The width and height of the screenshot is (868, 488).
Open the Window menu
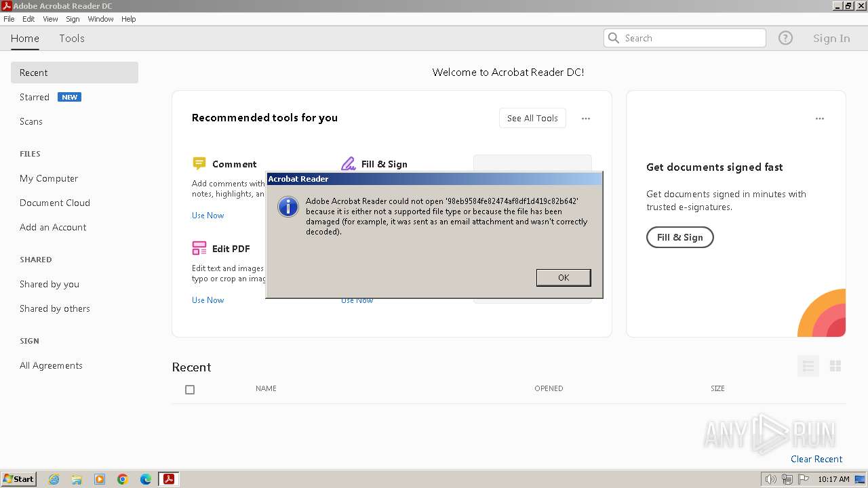(x=100, y=19)
